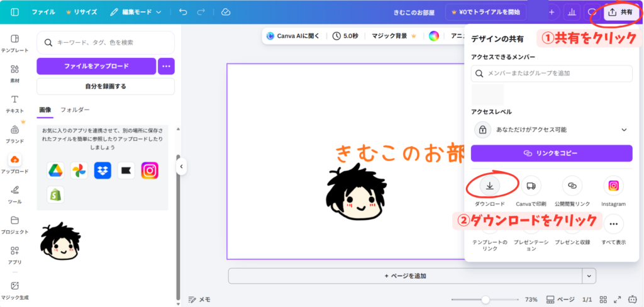Viewport: 644px width, 307px height.
Task: Open the ファイル menu
Action: tap(43, 12)
